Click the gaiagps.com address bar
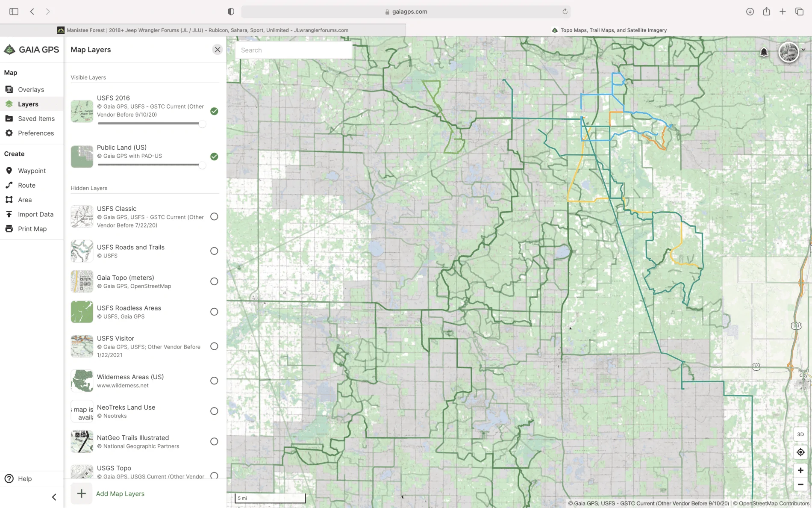812x508 pixels. [406, 12]
